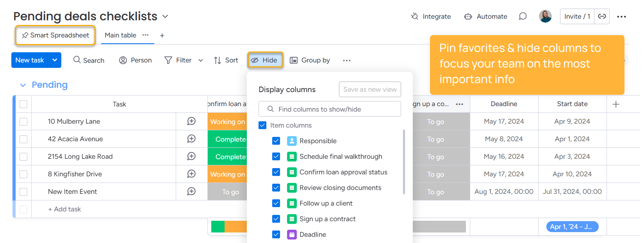Open the Automate robot icon
644x243 pixels.
point(468,16)
